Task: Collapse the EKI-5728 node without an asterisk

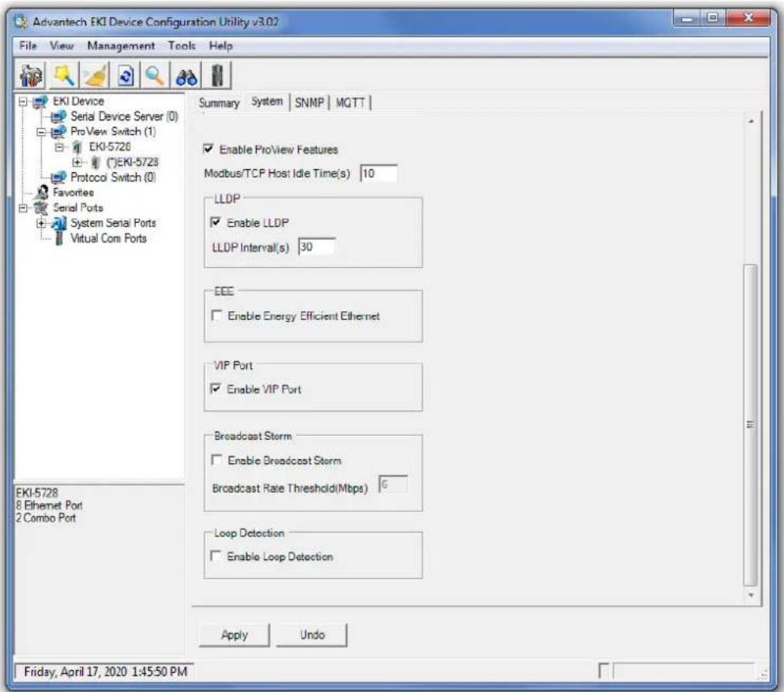Action: point(59,147)
